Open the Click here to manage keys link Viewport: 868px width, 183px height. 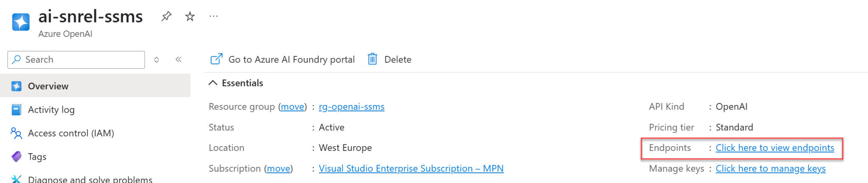[771, 169]
